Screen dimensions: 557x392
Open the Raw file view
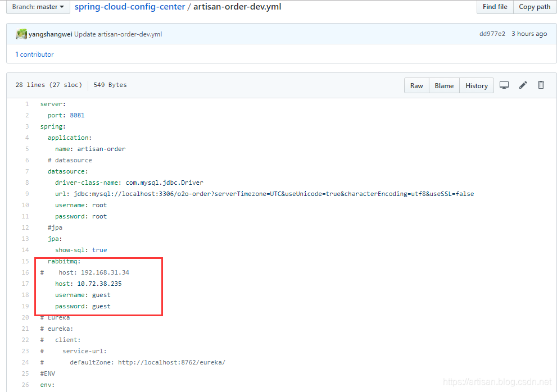(x=416, y=86)
